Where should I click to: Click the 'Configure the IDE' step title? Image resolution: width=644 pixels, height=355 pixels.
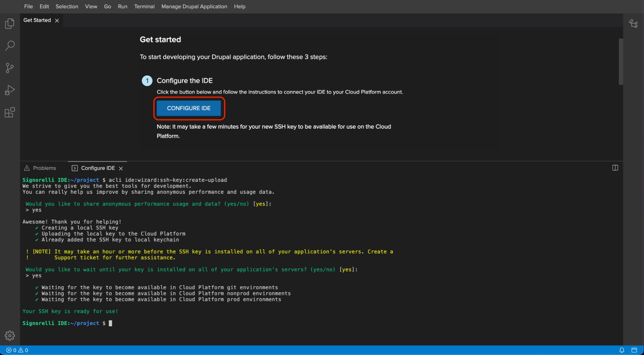(185, 81)
